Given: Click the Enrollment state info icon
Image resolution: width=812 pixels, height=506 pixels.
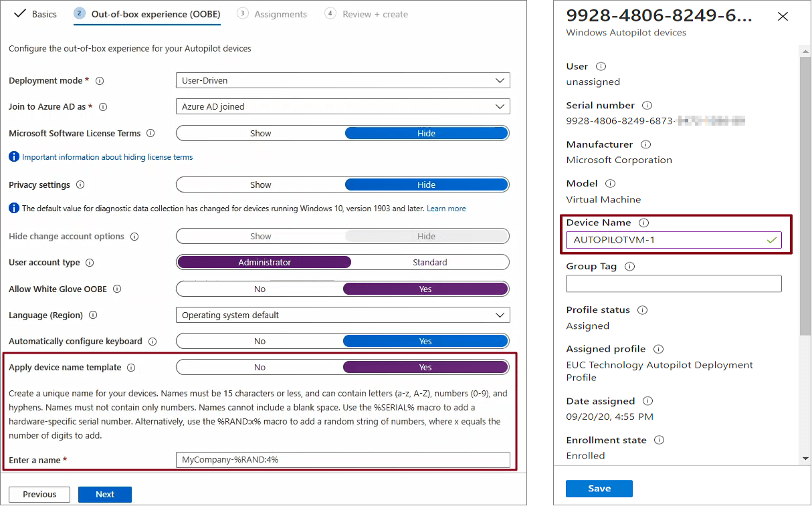Looking at the screenshot, I should 659,440.
